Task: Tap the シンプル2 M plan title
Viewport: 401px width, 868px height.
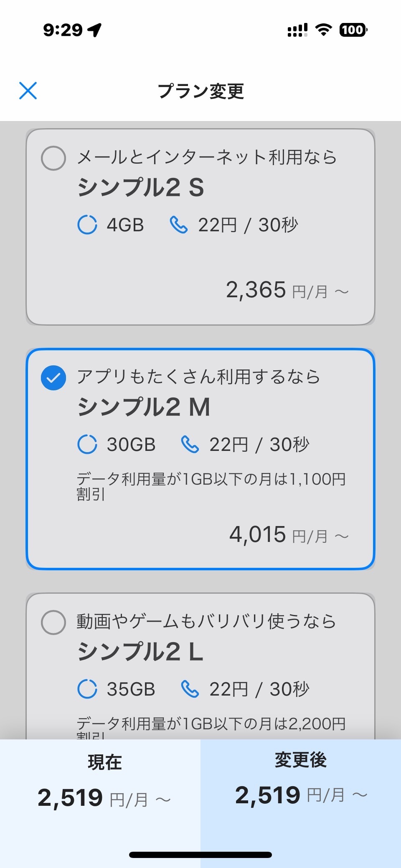Action: (x=144, y=407)
